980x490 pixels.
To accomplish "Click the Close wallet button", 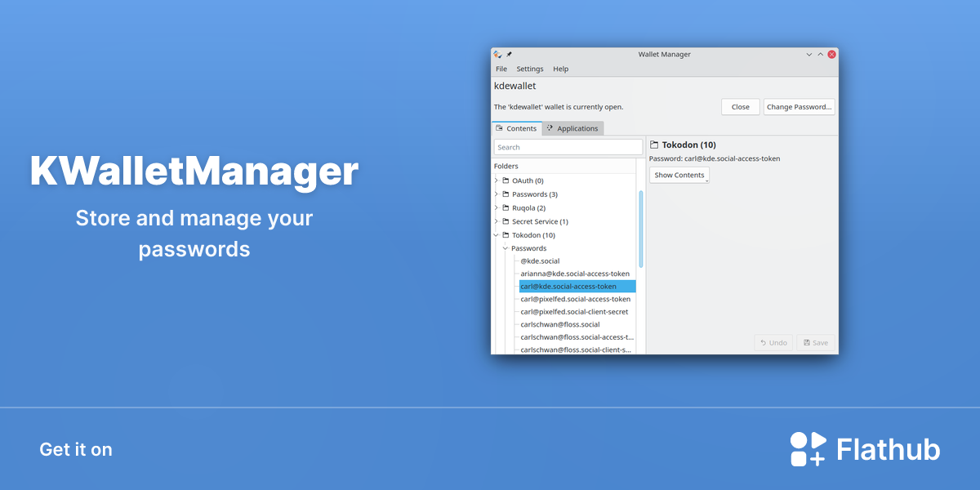I will point(741,107).
